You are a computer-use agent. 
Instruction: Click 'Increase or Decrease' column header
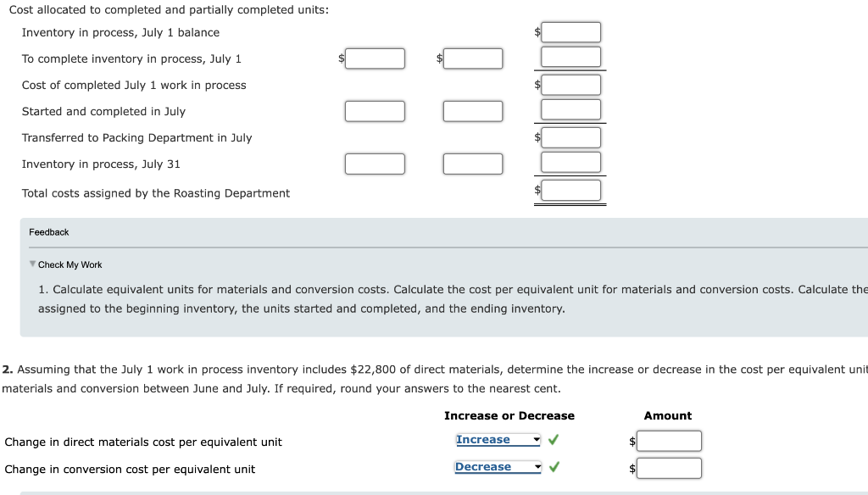click(509, 416)
